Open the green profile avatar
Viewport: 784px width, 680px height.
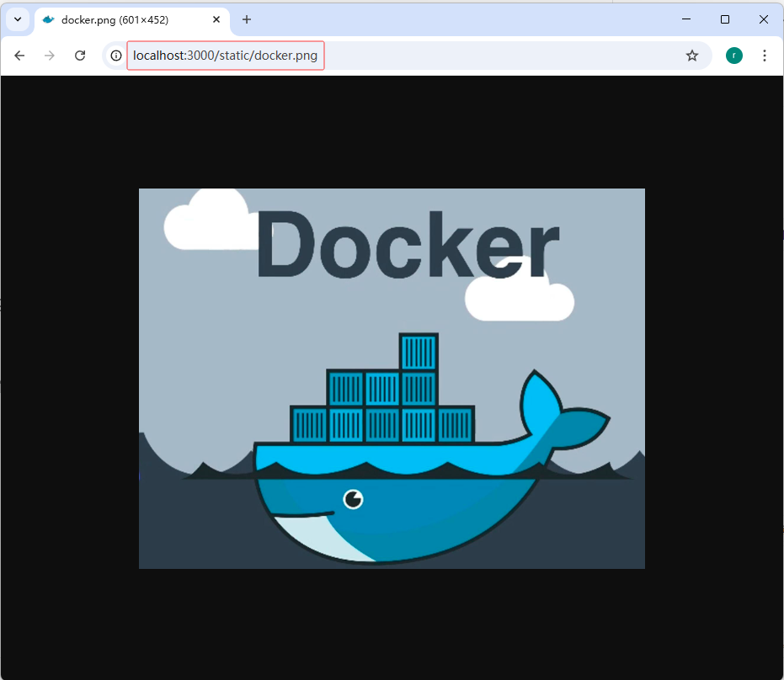tap(734, 56)
